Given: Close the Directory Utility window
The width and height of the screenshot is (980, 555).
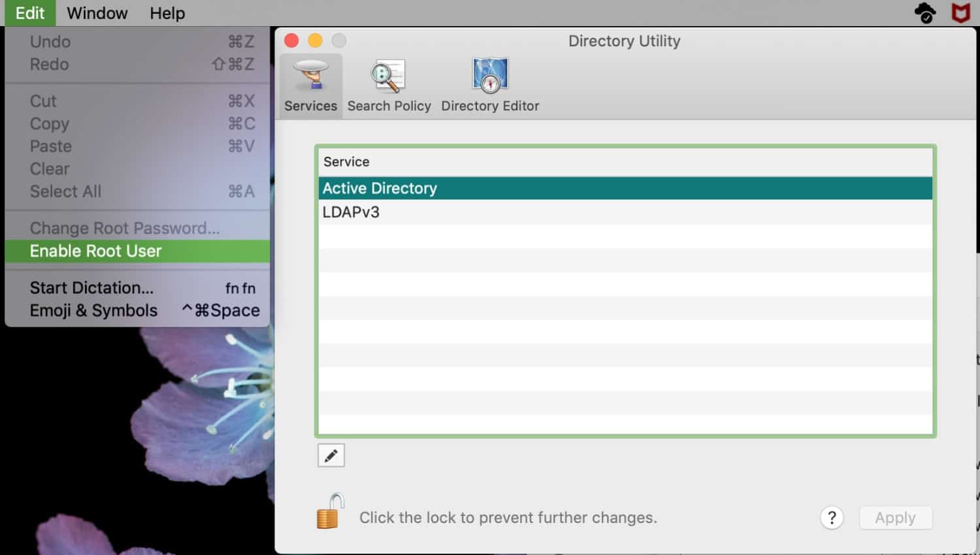Looking at the screenshot, I should pyautogui.click(x=291, y=40).
